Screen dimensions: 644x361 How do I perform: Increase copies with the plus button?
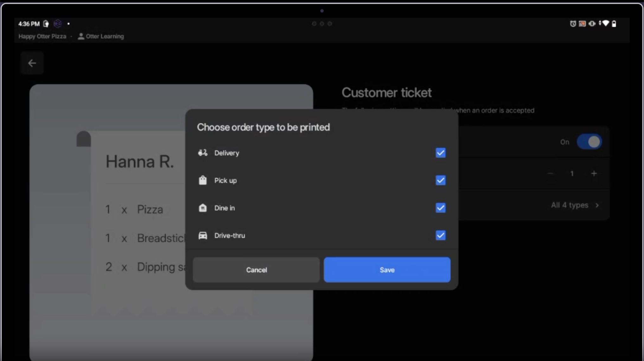[594, 174]
